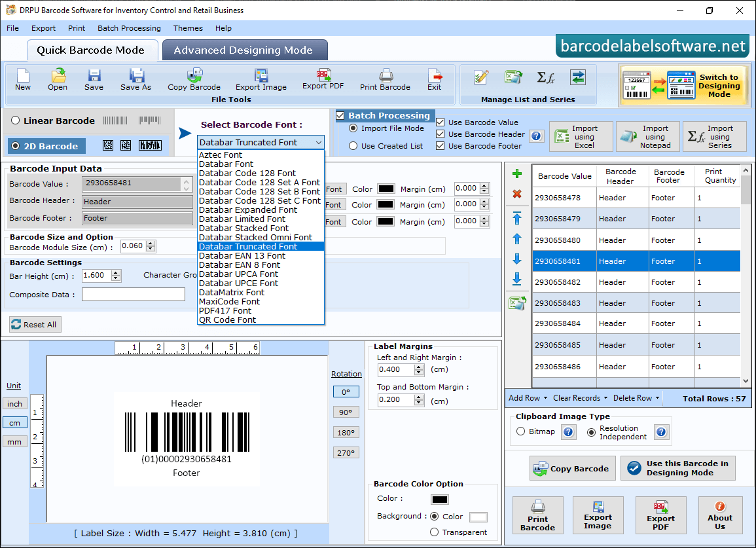Screen dimensions: 756x548
Task: Choose DataMatrix Font from list
Action: [261, 292]
